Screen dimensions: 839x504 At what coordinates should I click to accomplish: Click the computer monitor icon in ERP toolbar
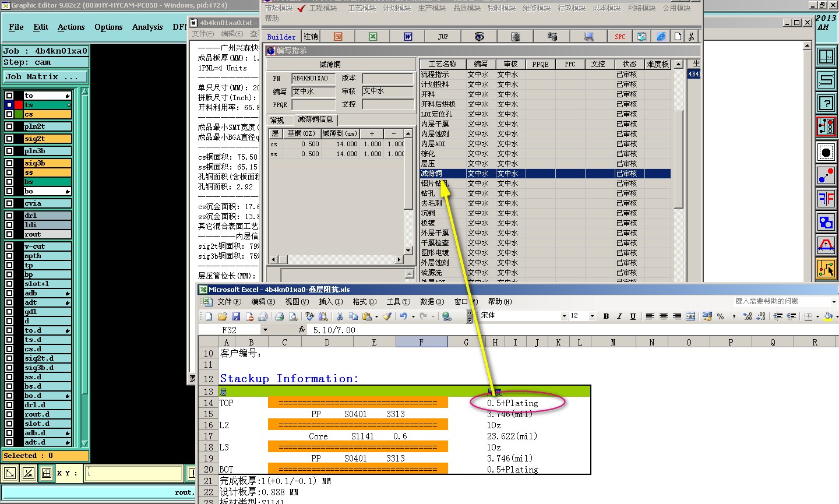click(588, 36)
